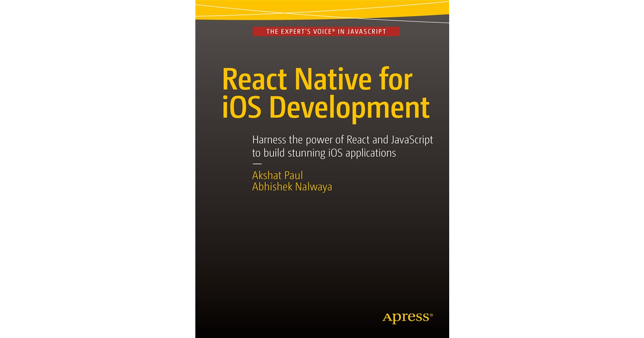The height and width of the screenshot is (338, 644).
Task: Click the Apress publisher logo
Action: point(405,317)
